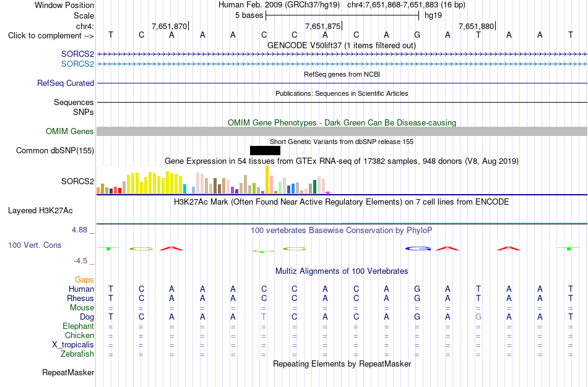Click the SNPs track label

pyautogui.click(x=84, y=112)
